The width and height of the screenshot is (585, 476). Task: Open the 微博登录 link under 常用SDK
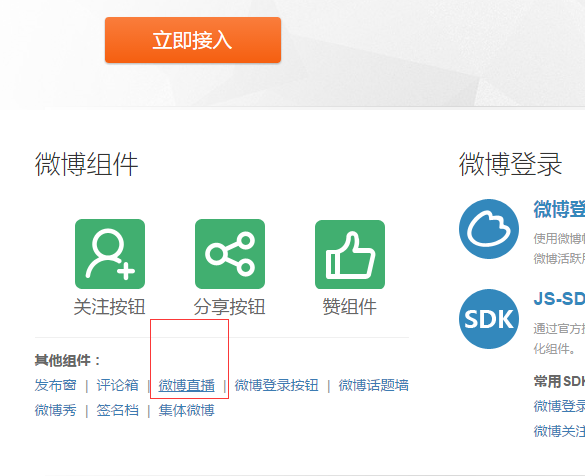pos(559,406)
